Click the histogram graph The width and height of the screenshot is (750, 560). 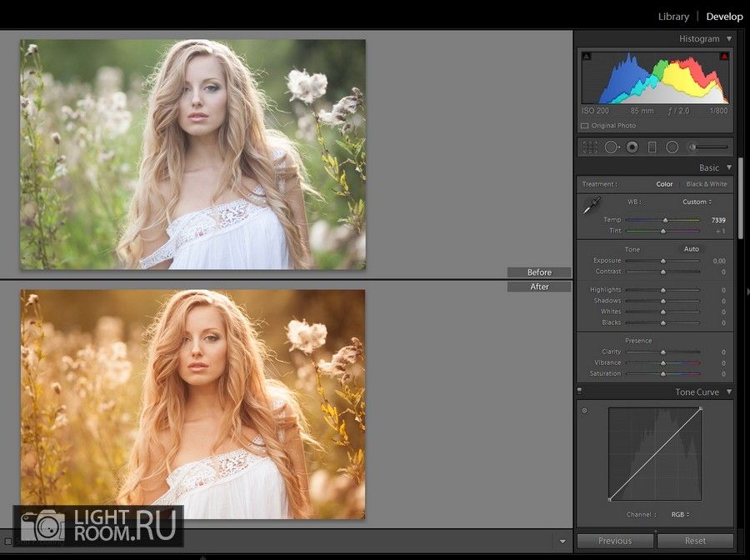click(x=655, y=78)
